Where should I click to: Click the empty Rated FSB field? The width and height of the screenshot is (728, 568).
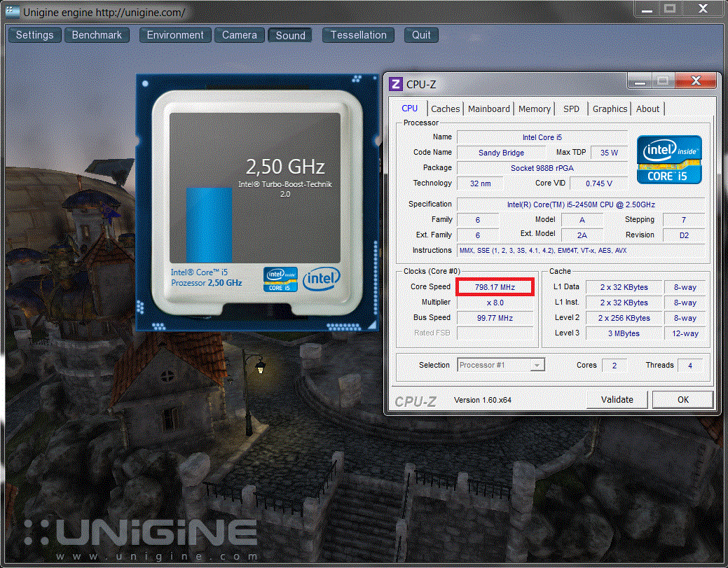pyautogui.click(x=495, y=333)
